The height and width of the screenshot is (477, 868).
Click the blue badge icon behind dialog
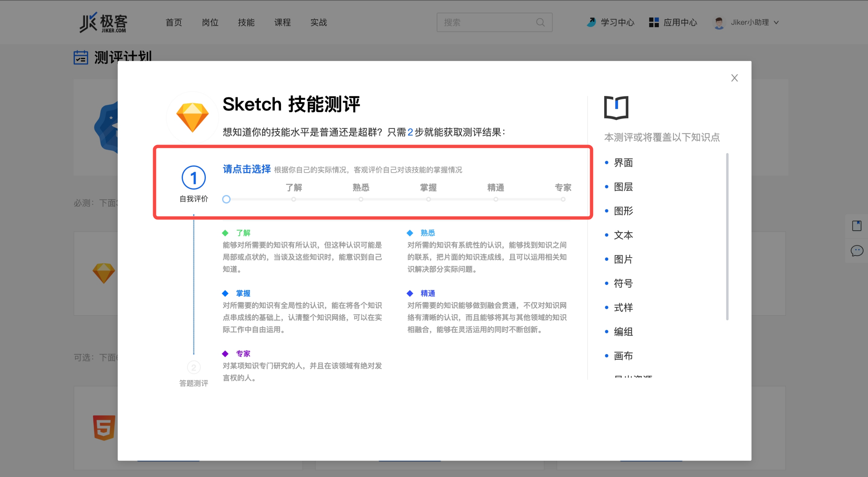click(106, 128)
